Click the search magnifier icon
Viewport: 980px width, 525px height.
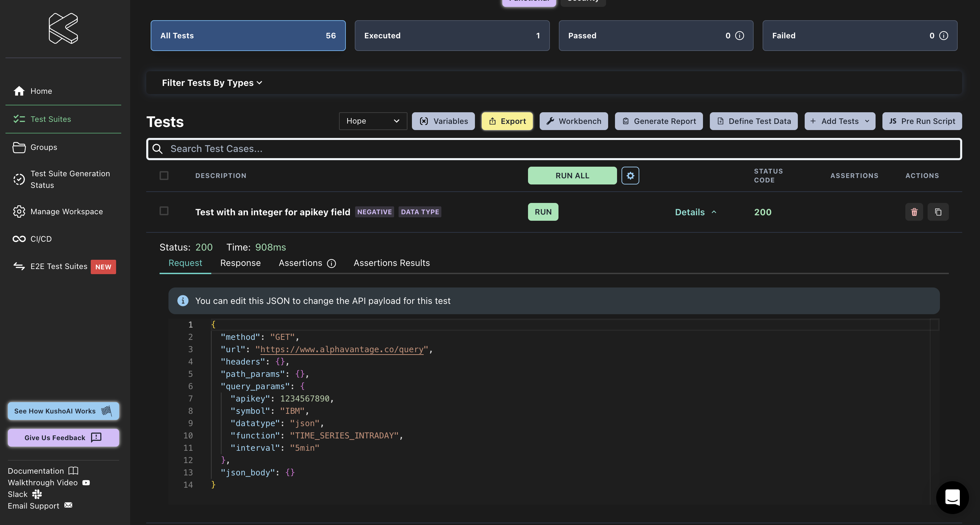coord(158,149)
